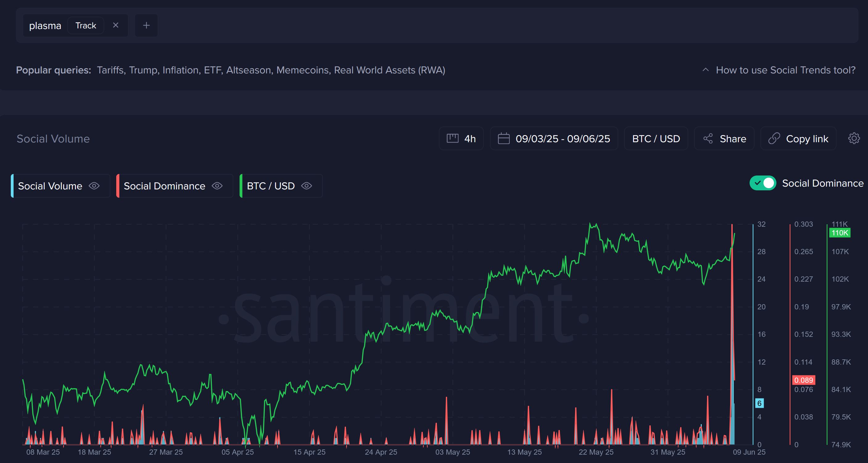Image resolution: width=868 pixels, height=463 pixels.
Task: Select Real World Assets (RWA) query
Action: point(389,70)
